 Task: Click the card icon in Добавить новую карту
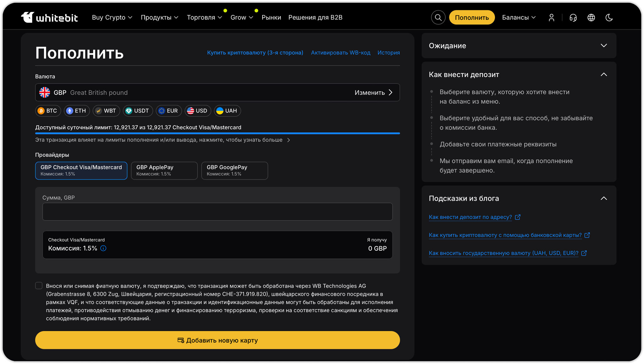coord(181,340)
